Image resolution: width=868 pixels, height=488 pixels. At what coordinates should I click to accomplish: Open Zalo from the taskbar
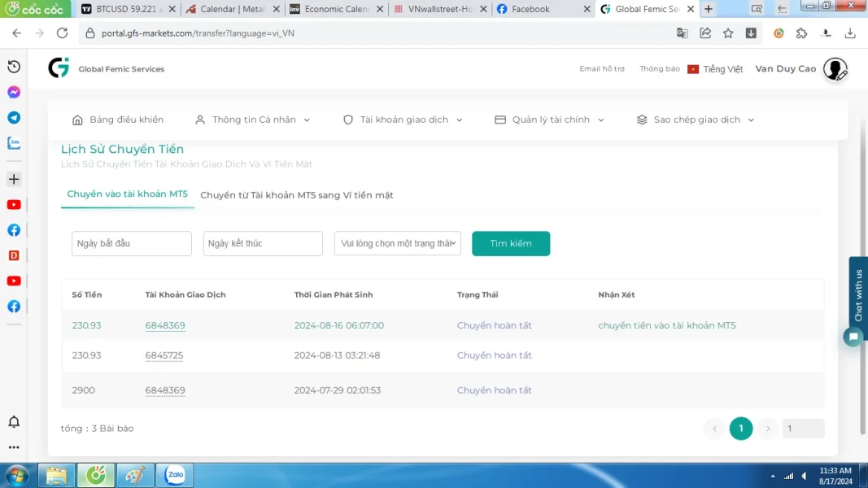tap(175, 475)
